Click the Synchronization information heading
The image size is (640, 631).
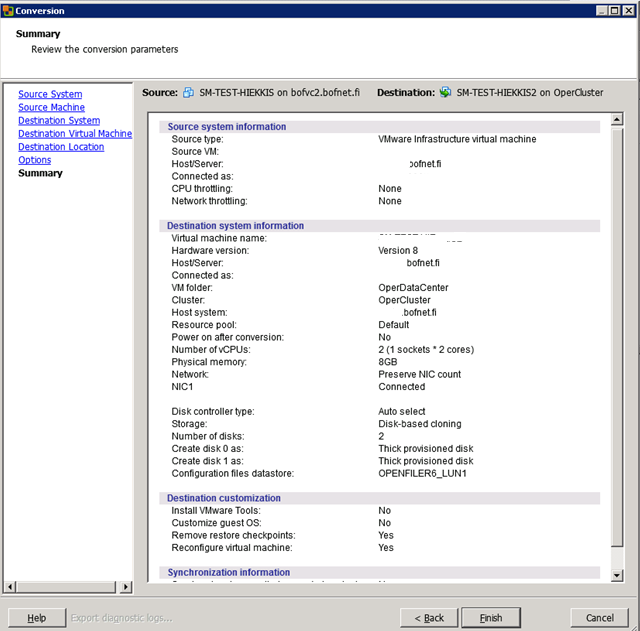tap(229, 572)
